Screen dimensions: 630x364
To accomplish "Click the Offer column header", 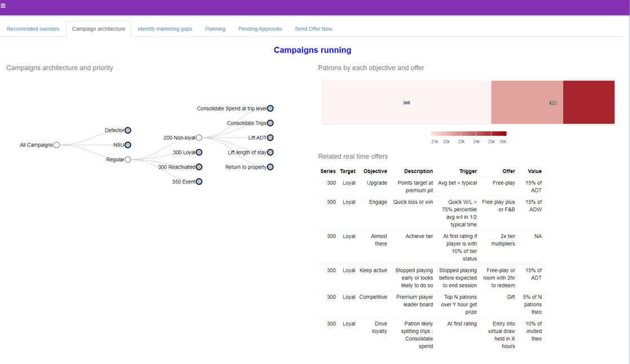I will pos(509,171).
